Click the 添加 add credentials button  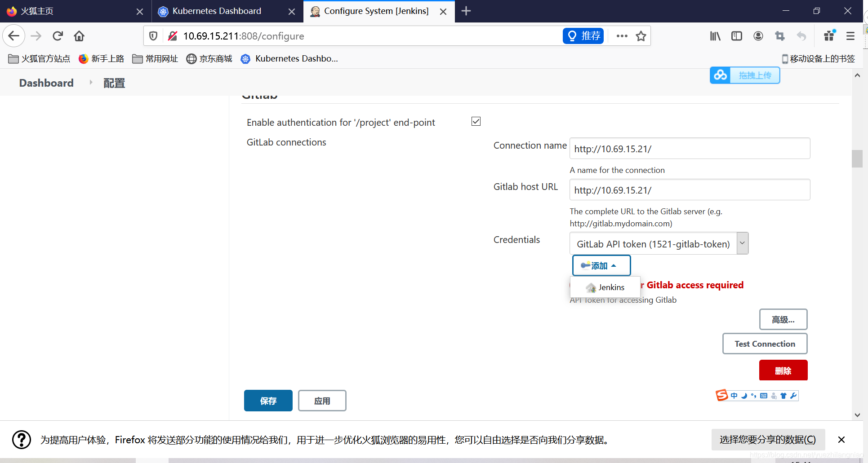pos(601,265)
